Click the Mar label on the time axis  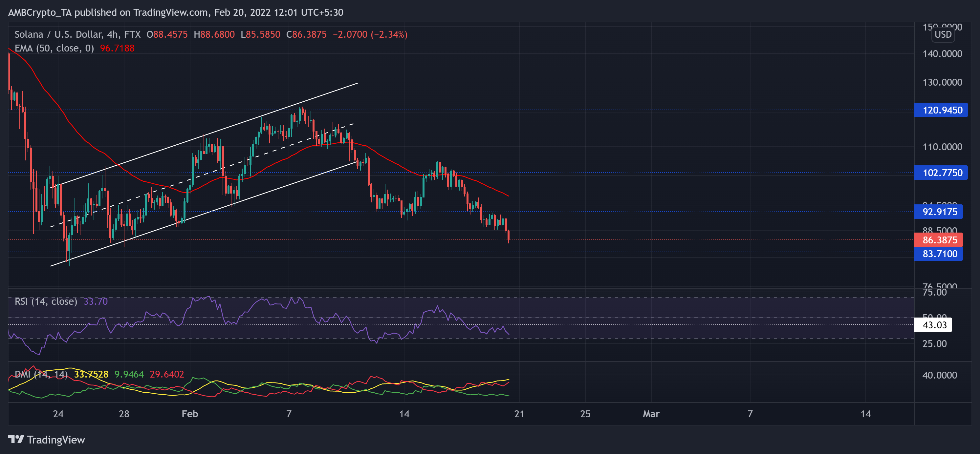[651, 414]
